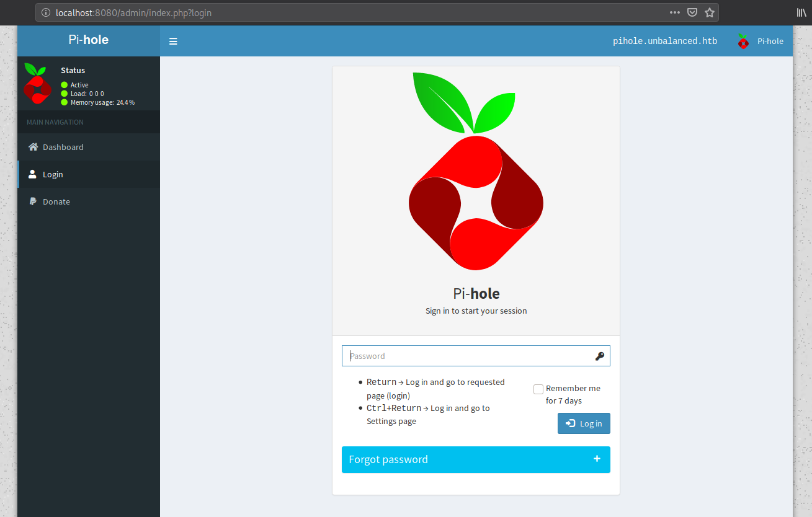Click the Sign in to start your session text
This screenshot has width=812, height=517.
click(476, 311)
